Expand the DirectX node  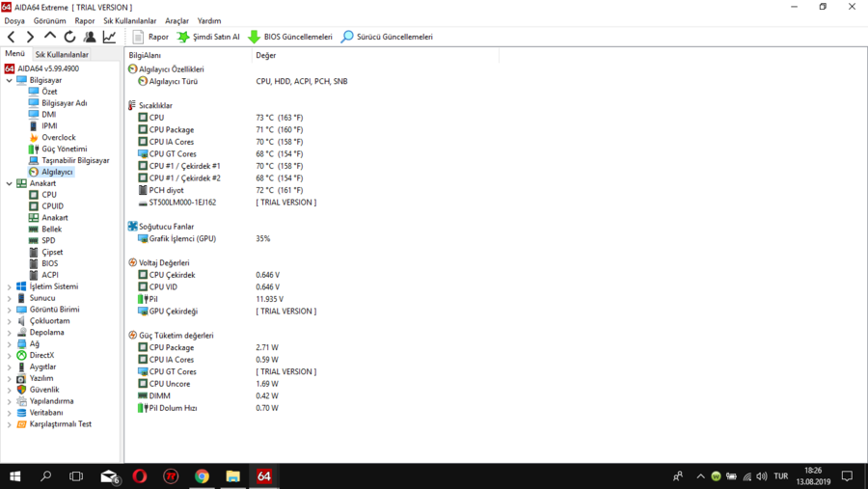coord(9,356)
